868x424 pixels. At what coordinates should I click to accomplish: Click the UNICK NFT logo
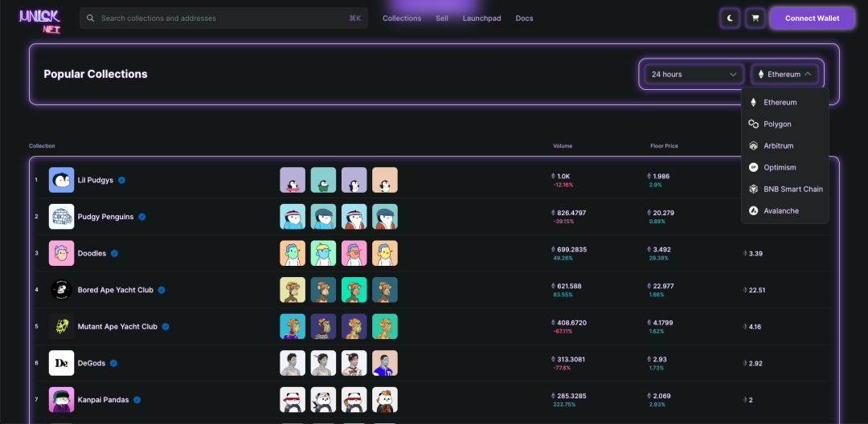click(x=39, y=22)
